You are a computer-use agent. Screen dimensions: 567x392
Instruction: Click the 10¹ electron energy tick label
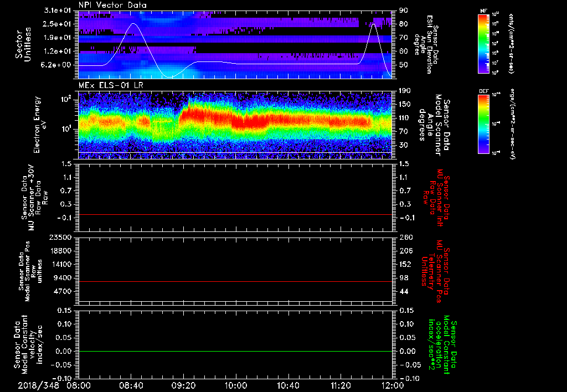[x=66, y=129]
